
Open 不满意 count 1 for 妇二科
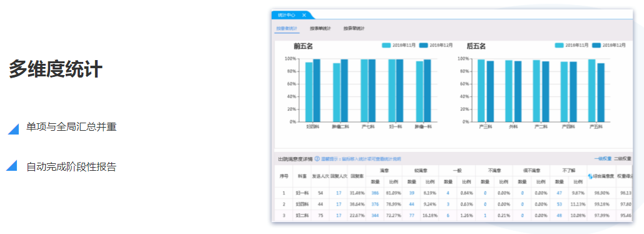[485, 215]
